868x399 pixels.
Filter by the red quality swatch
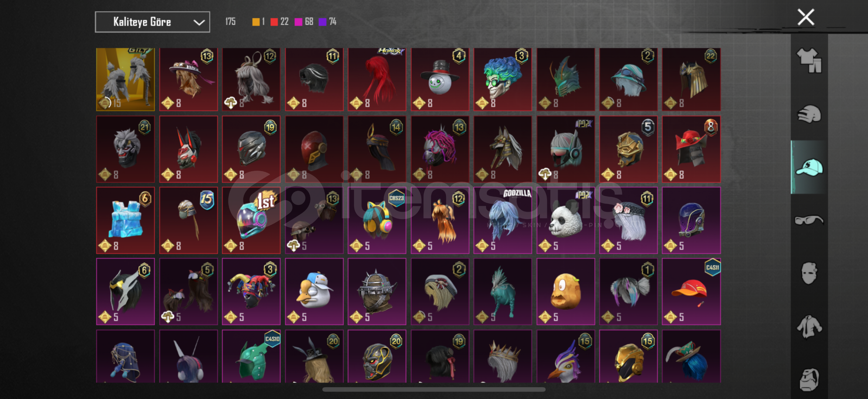(274, 22)
